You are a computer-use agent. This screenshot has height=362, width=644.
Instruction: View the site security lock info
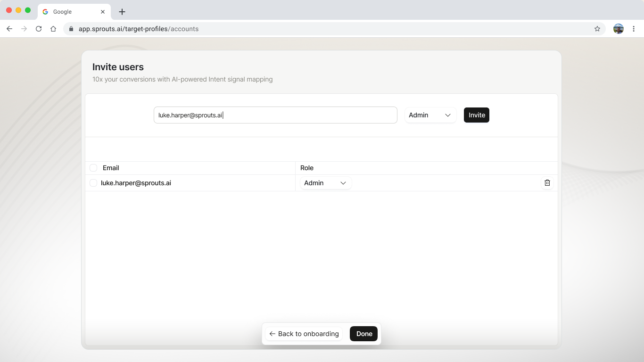(x=71, y=29)
